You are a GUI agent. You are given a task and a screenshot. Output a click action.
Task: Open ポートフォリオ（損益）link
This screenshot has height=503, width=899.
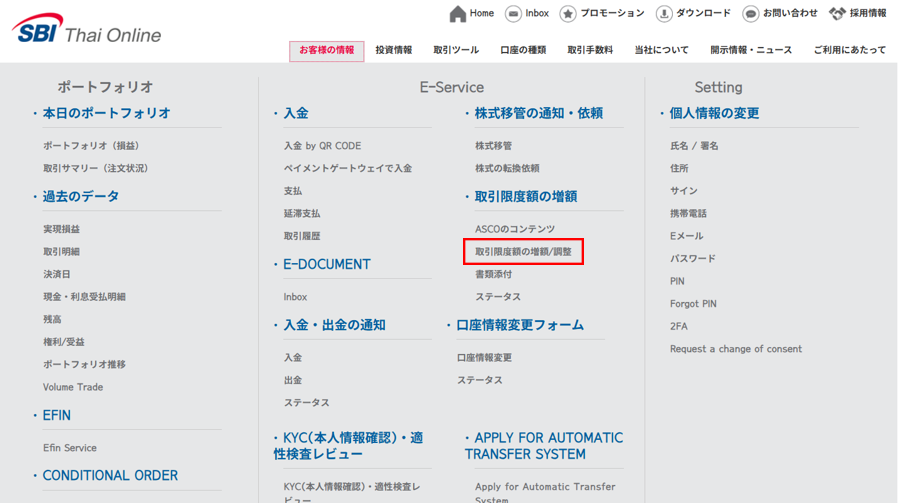point(91,146)
